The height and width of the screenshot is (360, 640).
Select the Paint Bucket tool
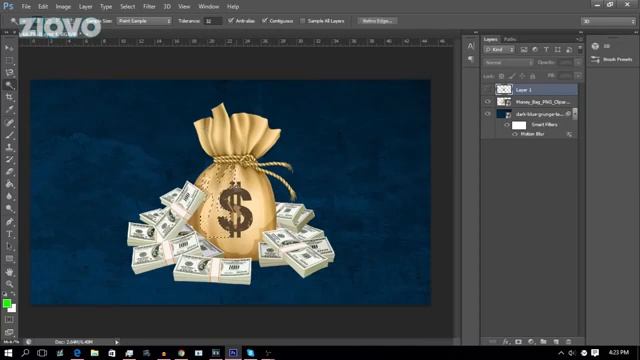(x=9, y=184)
